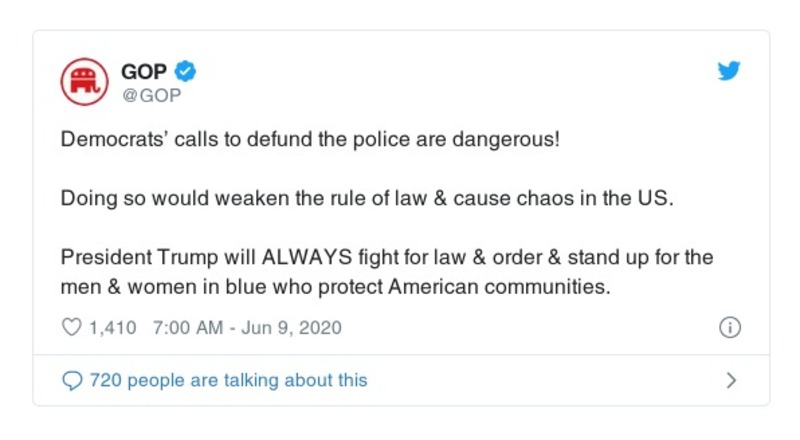The height and width of the screenshot is (440, 800).
Task: Like the tweet with the heart icon
Action: click(x=71, y=327)
